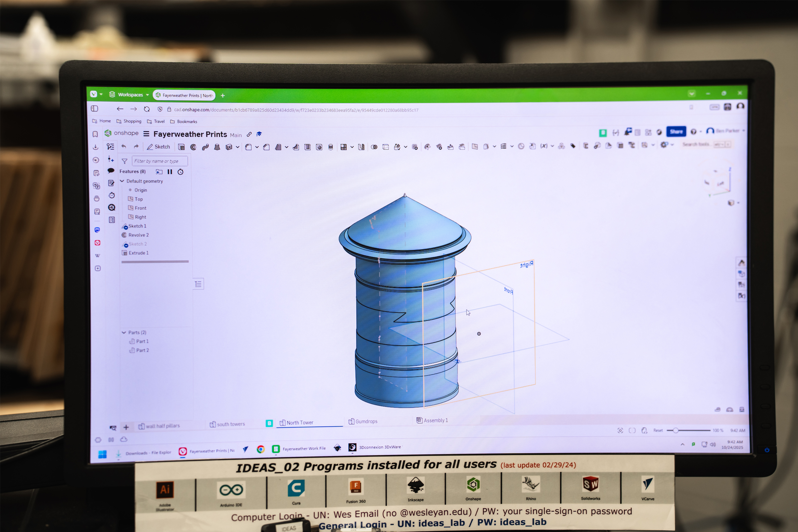This screenshot has height=532, width=798.
Task: Select the Revolve tool in the toolbar
Action: point(193,147)
